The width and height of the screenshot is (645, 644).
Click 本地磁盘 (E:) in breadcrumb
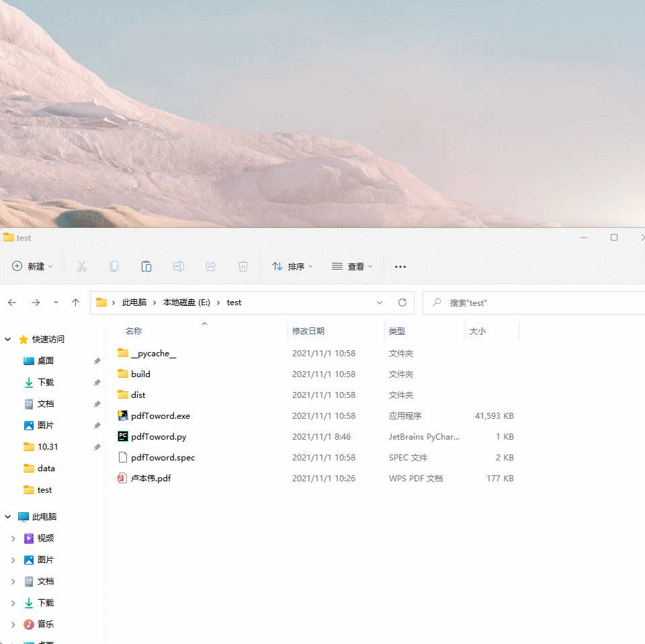tap(186, 303)
